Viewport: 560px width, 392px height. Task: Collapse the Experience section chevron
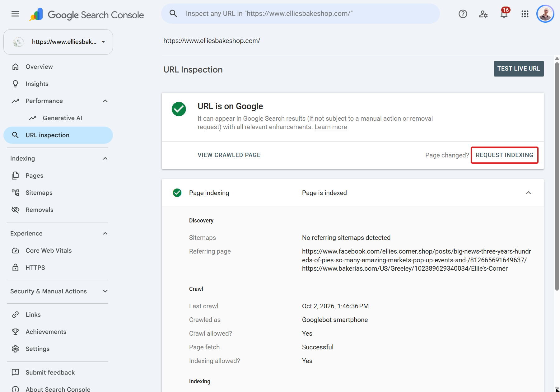[x=105, y=233]
